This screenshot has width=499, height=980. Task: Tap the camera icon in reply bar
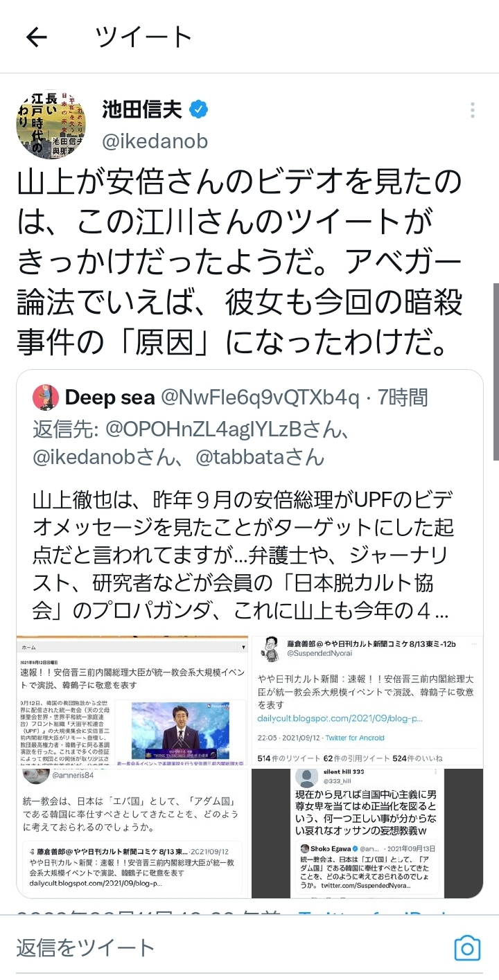tap(467, 947)
